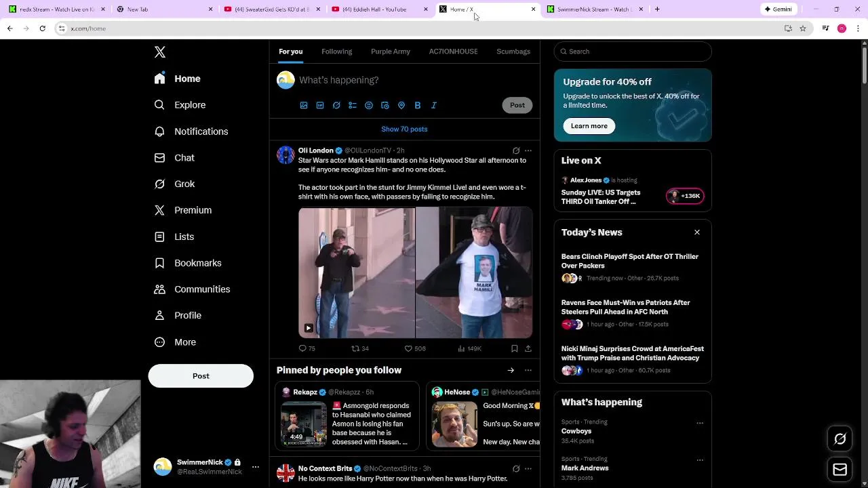Open Grok actions on No Context Brits post
This screenshot has width=868, height=488.
click(x=516, y=468)
